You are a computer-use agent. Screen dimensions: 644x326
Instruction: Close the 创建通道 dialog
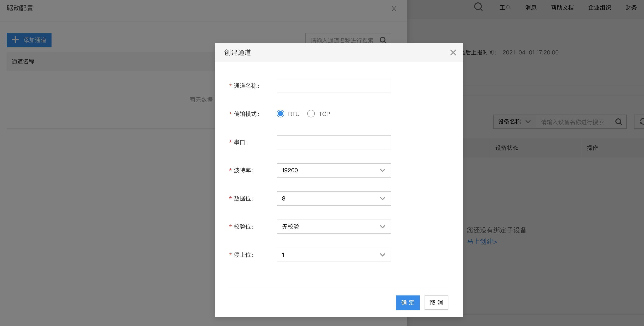(453, 53)
